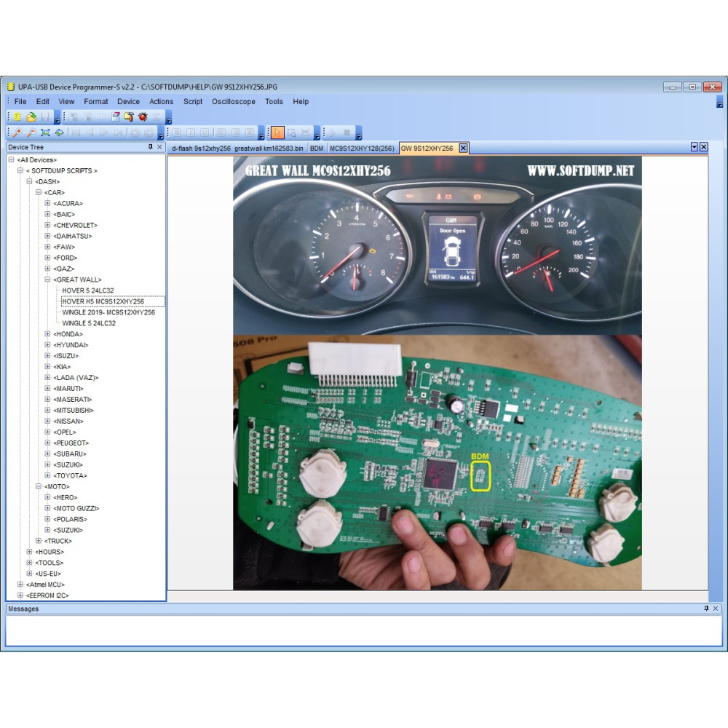Click the fit width arrows icon

[59, 132]
